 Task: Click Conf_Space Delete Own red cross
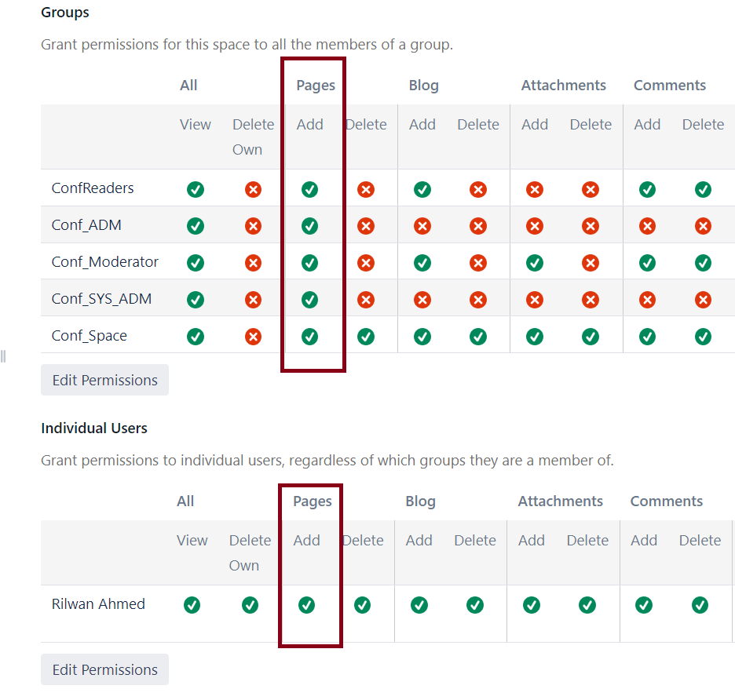[x=253, y=337]
